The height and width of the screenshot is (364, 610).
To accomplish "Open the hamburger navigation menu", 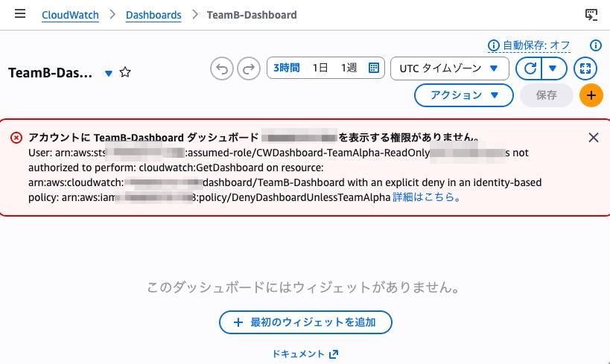I will pyautogui.click(x=20, y=14).
